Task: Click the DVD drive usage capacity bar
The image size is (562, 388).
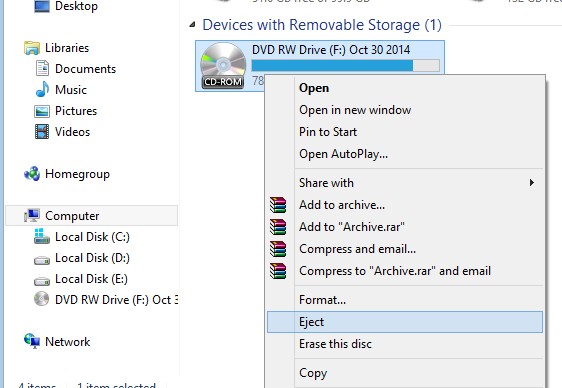Action: [x=346, y=66]
